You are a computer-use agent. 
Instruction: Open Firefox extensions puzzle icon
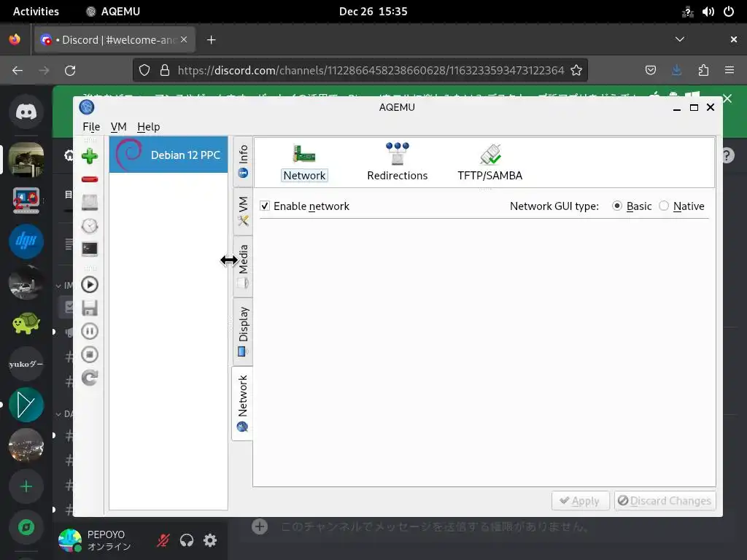(x=703, y=71)
